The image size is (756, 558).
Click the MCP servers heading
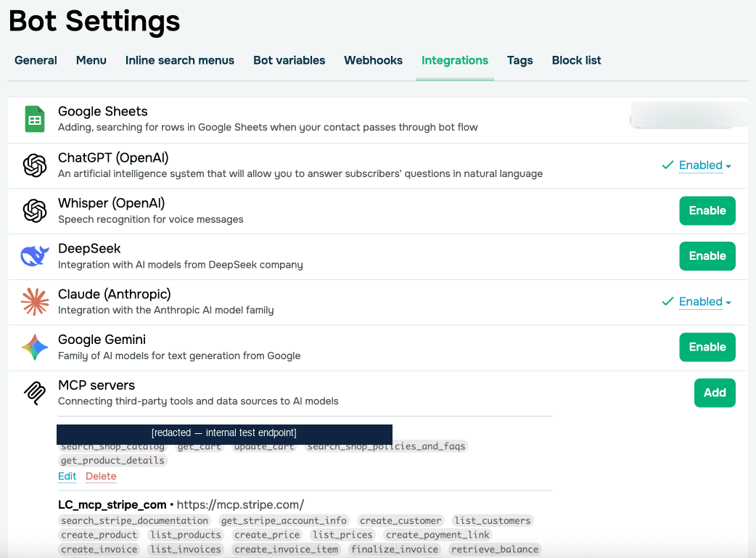[x=96, y=385]
